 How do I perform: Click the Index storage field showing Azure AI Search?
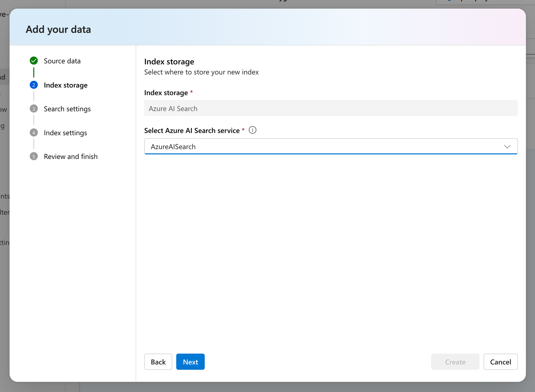click(x=331, y=108)
